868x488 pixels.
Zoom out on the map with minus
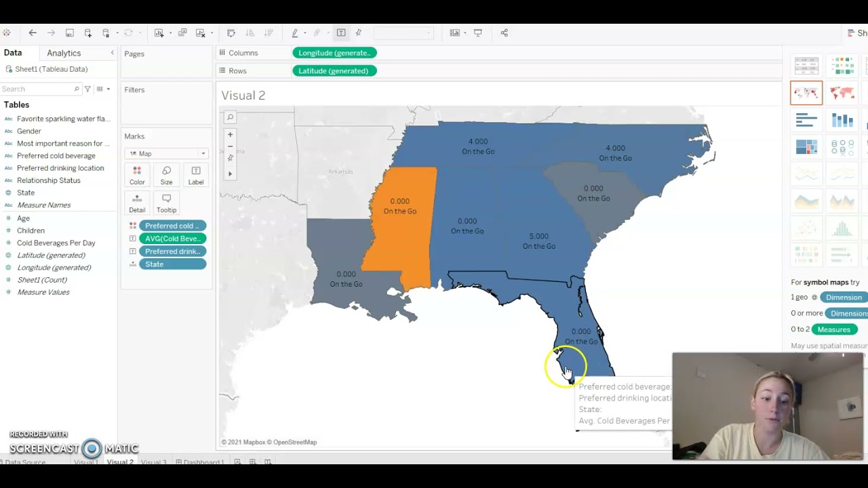pos(230,146)
